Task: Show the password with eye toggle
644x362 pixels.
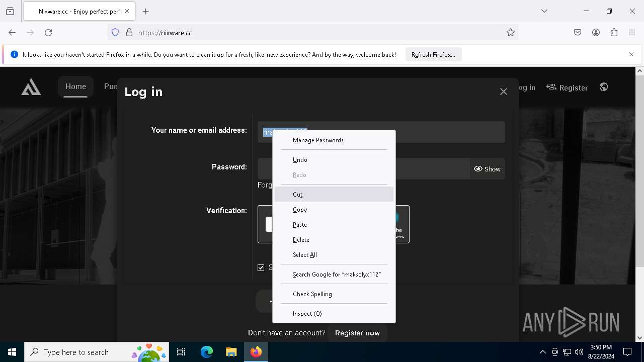Action: click(487, 169)
